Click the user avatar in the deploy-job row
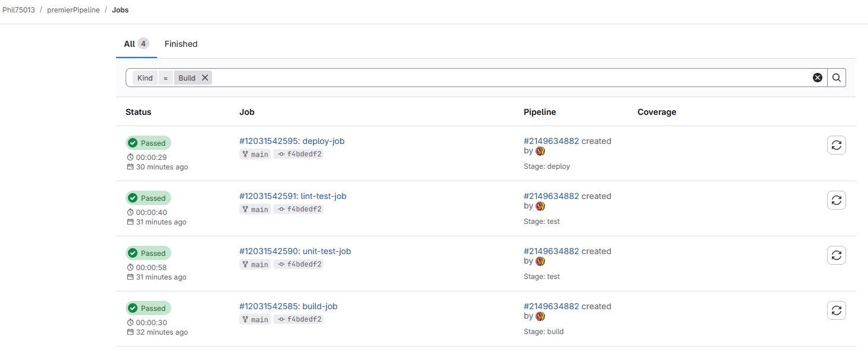The width and height of the screenshot is (868, 353). (x=540, y=151)
